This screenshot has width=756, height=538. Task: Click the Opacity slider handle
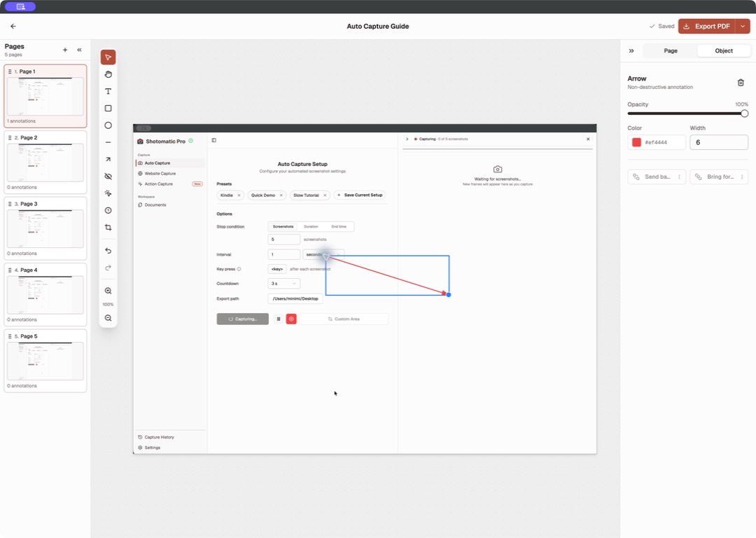click(744, 113)
